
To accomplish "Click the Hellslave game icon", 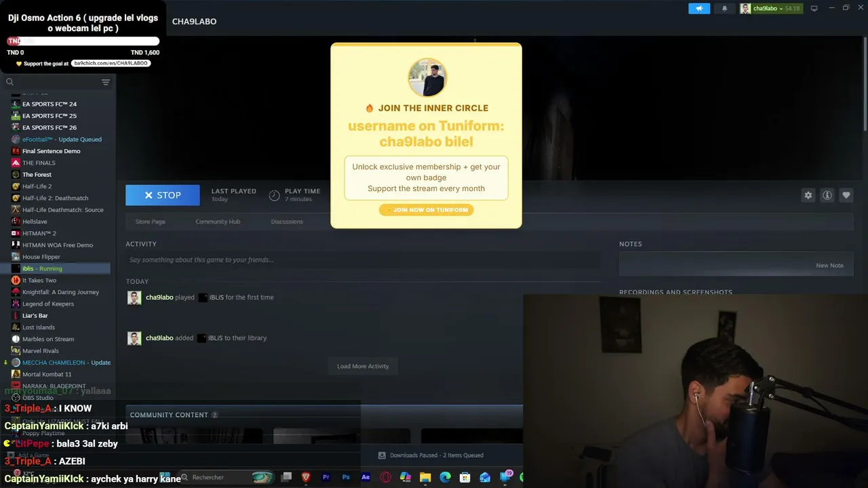I will pyautogui.click(x=16, y=222).
